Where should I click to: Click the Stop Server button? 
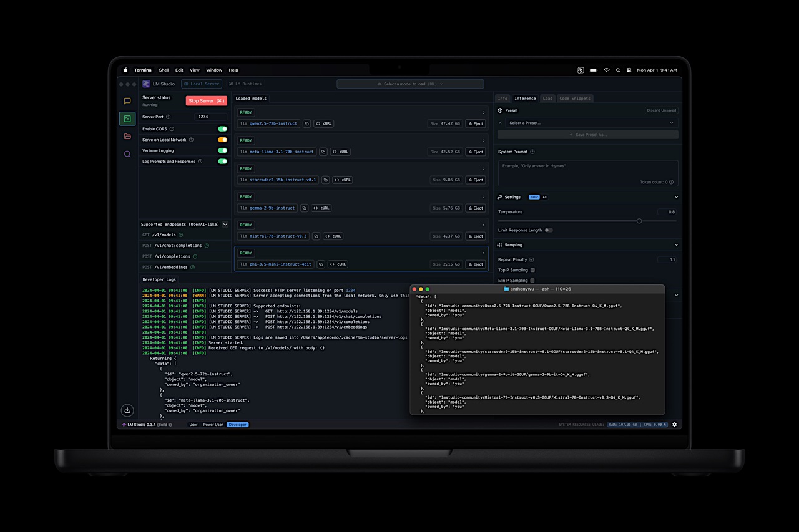(207, 101)
